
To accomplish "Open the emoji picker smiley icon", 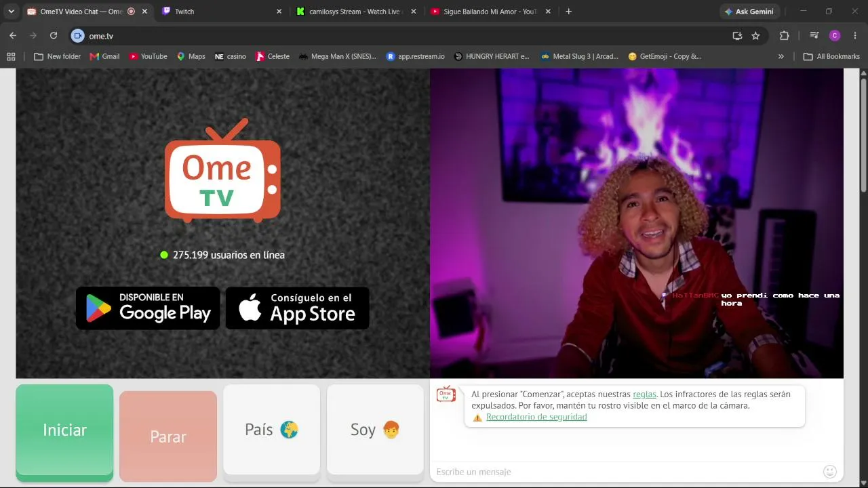I will 830,472.
